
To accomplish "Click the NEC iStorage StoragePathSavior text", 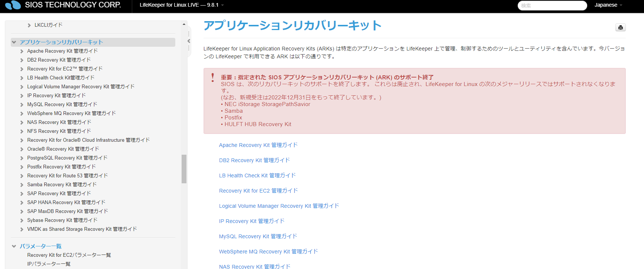I will tap(267, 104).
